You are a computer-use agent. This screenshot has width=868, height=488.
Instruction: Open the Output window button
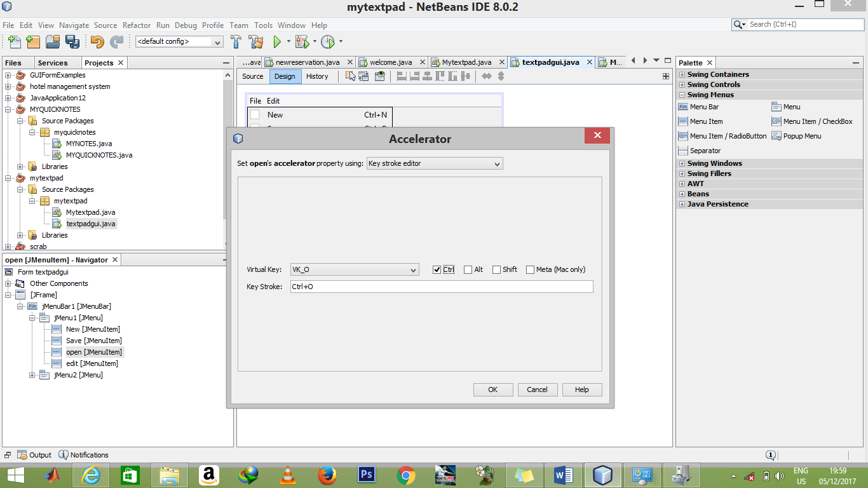click(34, 455)
